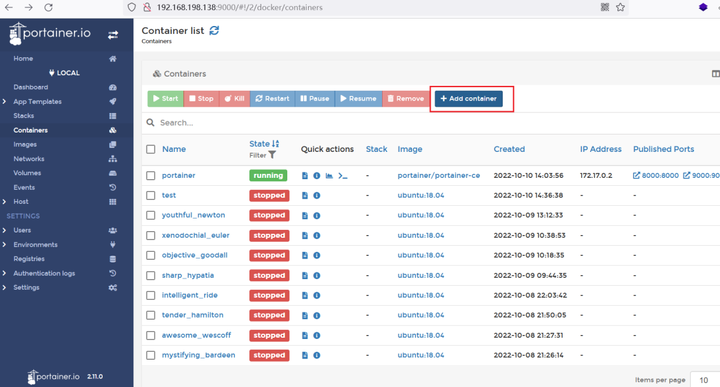Open stats chart icon for portainer container

point(329,175)
